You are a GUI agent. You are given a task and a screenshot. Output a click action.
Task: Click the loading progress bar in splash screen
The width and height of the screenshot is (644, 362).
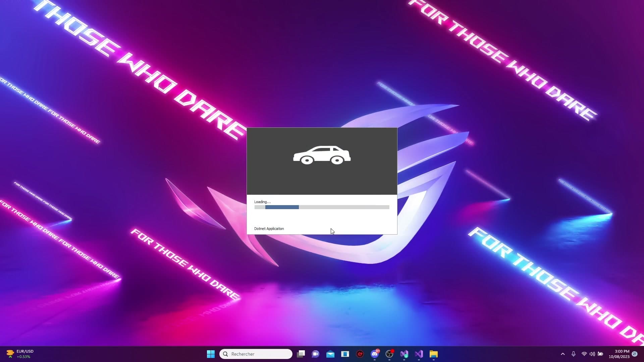coord(322,207)
